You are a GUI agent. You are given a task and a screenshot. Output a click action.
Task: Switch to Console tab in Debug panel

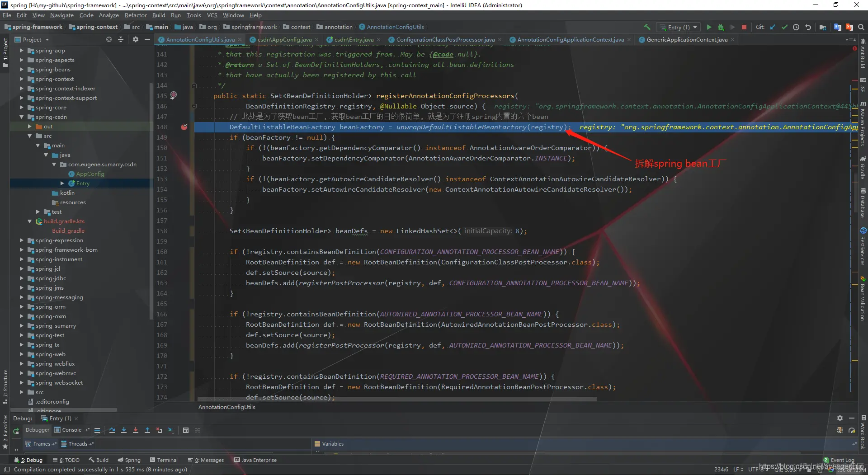point(71,430)
